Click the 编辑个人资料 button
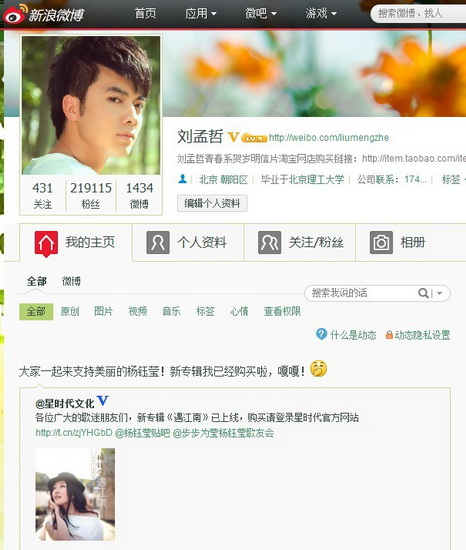 (x=212, y=203)
